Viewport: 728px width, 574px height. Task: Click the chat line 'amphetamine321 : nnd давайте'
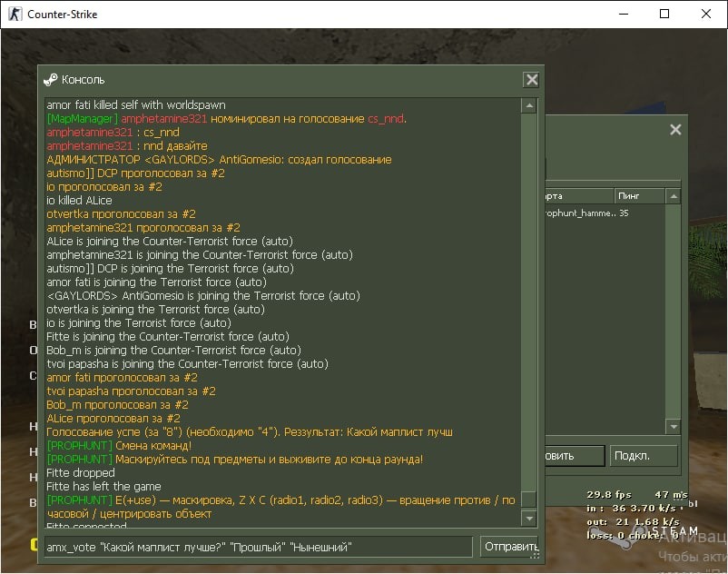127,146
